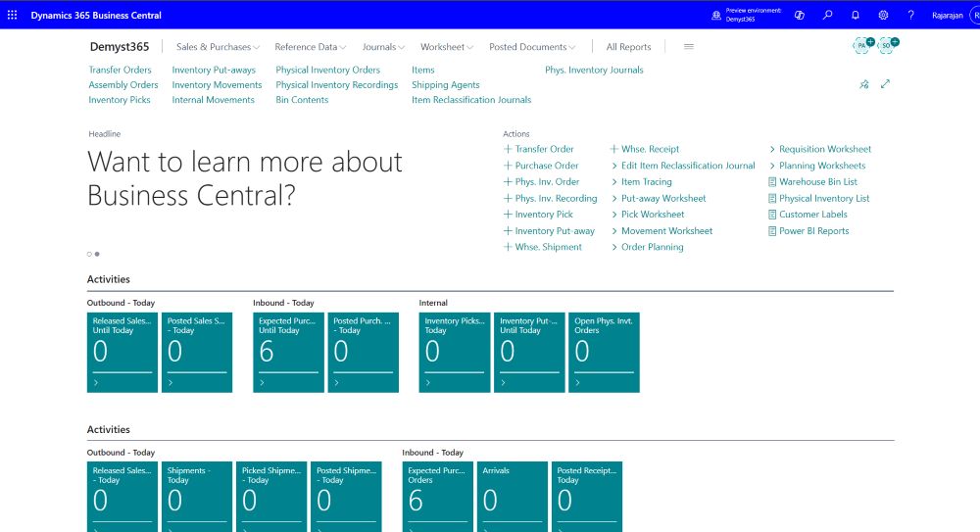The image size is (980, 532).
Task: Open Expected Purch. Orders tile showing 6
Action: tap(437, 497)
